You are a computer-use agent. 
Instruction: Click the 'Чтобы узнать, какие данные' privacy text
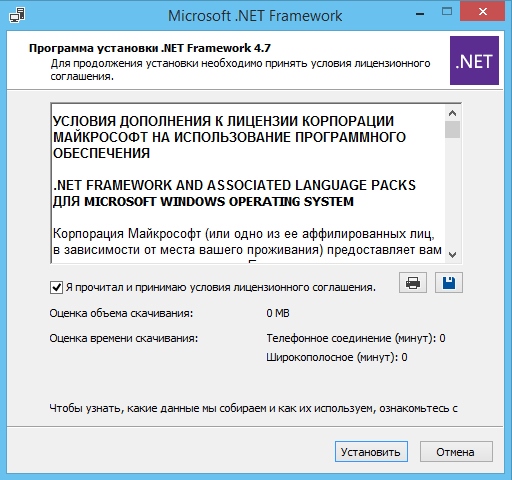point(253,408)
